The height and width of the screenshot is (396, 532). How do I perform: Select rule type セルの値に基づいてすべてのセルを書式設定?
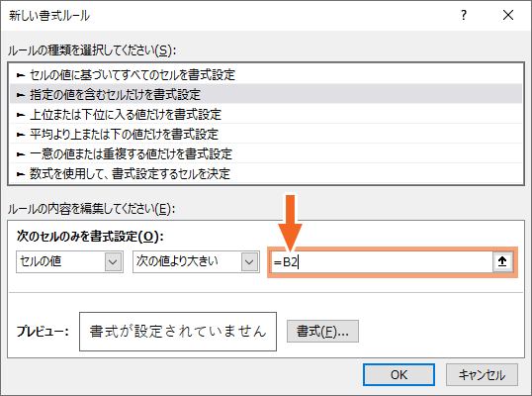266,74
